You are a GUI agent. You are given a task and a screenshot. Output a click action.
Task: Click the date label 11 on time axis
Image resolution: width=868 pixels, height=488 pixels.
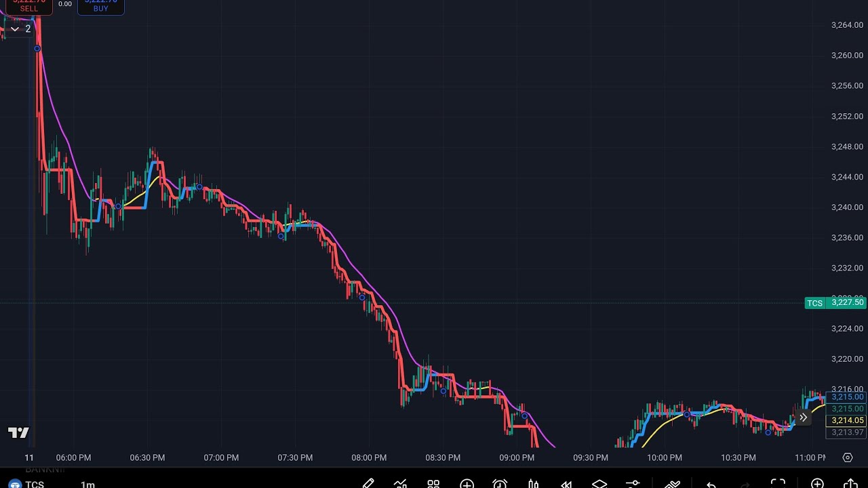click(29, 457)
